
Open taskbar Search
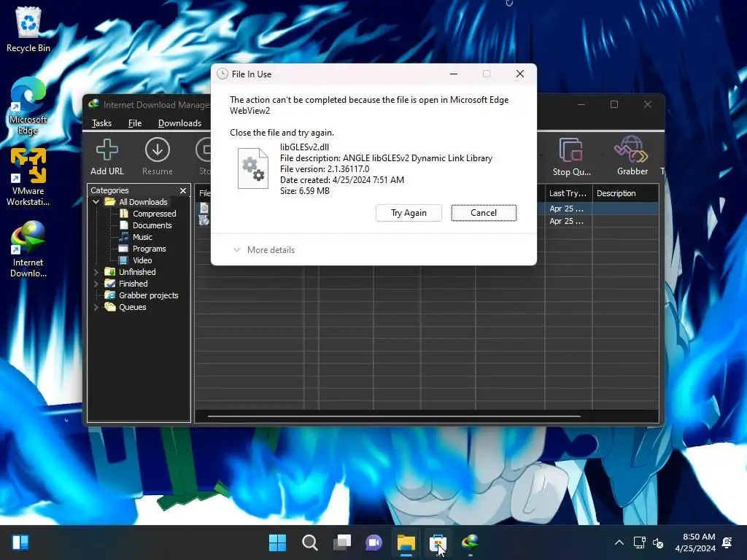[309, 542]
